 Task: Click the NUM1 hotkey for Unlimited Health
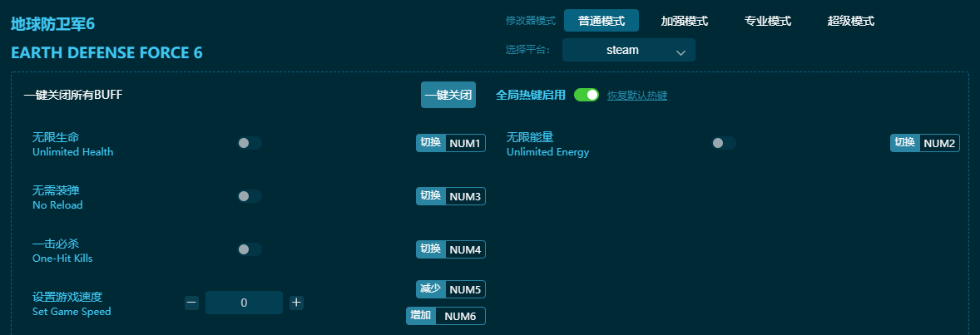pyautogui.click(x=465, y=143)
